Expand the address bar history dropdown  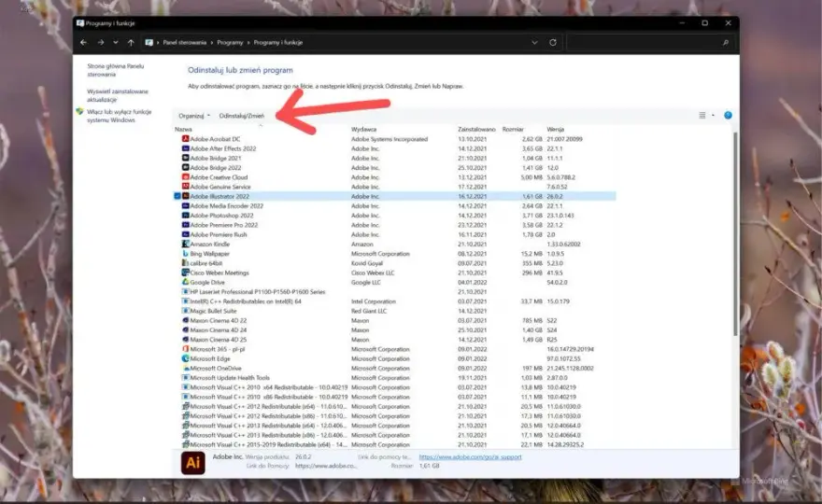pyautogui.click(x=534, y=42)
